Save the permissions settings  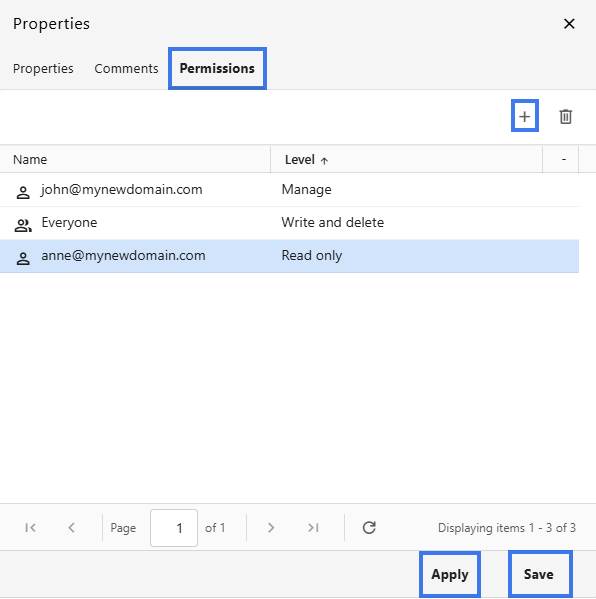click(x=540, y=574)
